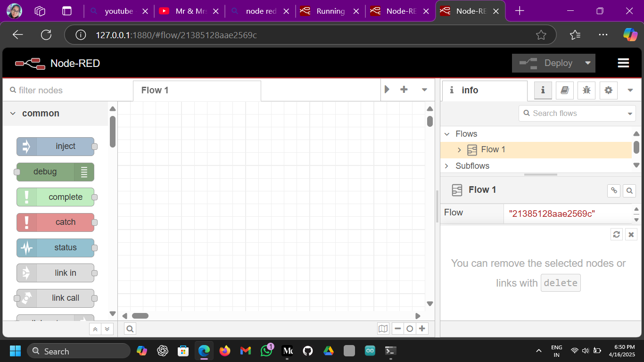Open the Deploy options dropdown arrow
644x362 pixels.
pyautogui.click(x=588, y=63)
